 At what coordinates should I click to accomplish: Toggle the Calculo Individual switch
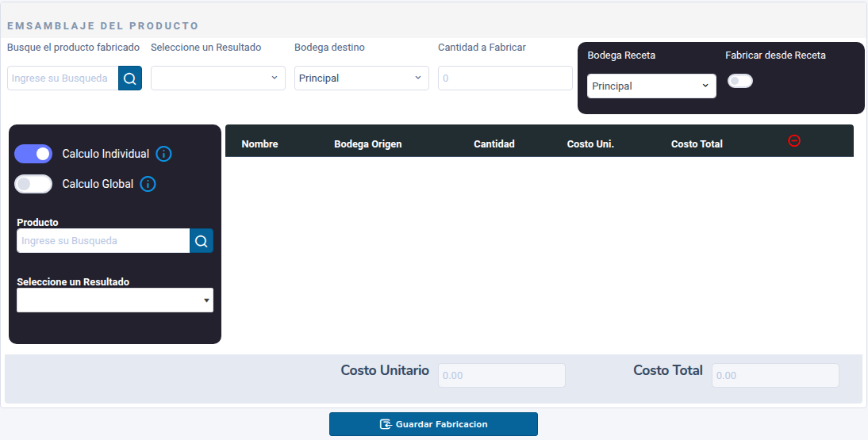click(33, 154)
